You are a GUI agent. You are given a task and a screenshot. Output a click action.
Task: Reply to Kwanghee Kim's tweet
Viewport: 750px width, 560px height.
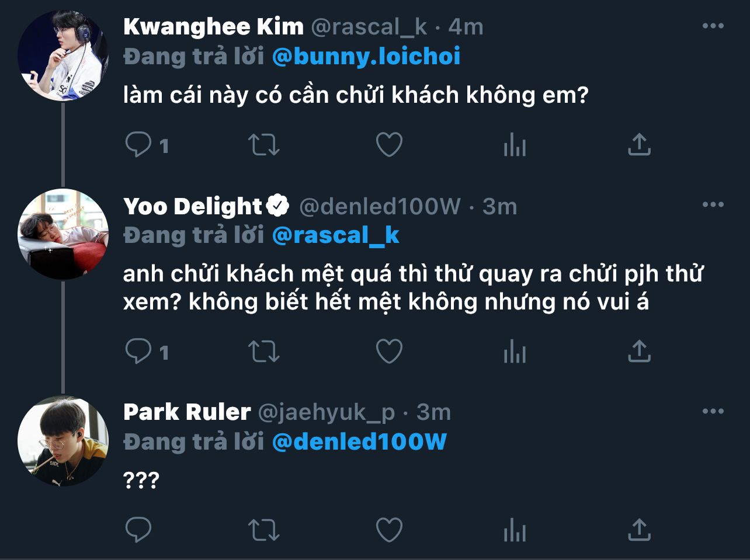pyautogui.click(x=138, y=145)
